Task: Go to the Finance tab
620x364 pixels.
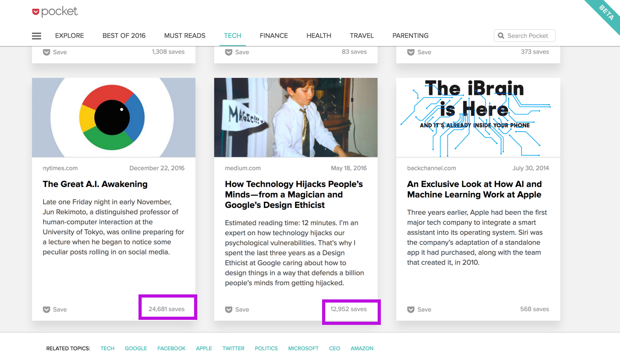Action: click(274, 35)
